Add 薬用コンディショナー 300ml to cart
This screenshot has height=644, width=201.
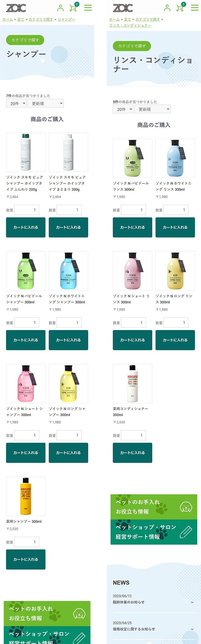click(x=132, y=453)
